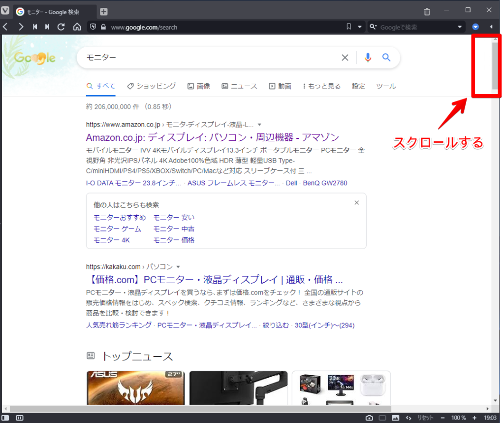Go to the home page
The height and width of the screenshot is (423, 504).
77,27
